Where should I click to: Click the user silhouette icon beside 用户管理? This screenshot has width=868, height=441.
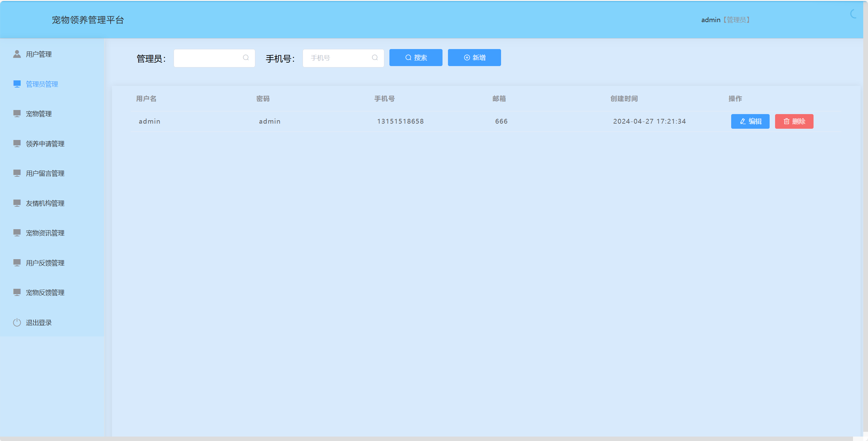pyautogui.click(x=17, y=54)
